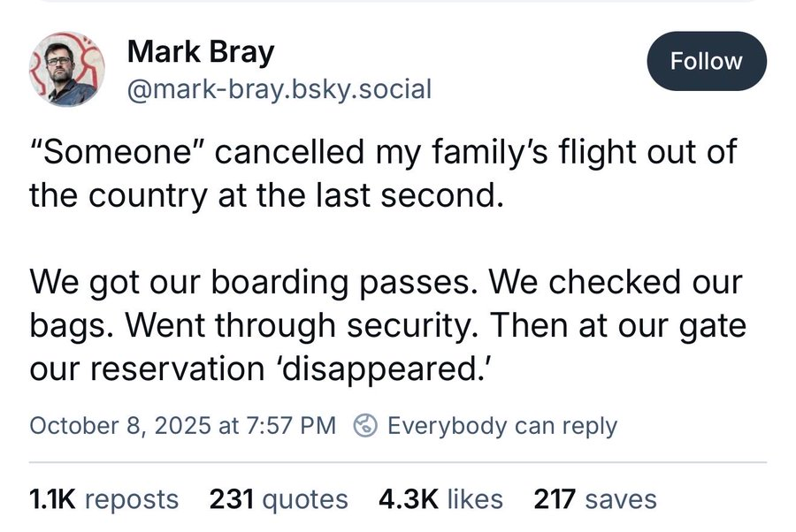View the 231 quotes list
This screenshot has width=796, height=532.
279,499
